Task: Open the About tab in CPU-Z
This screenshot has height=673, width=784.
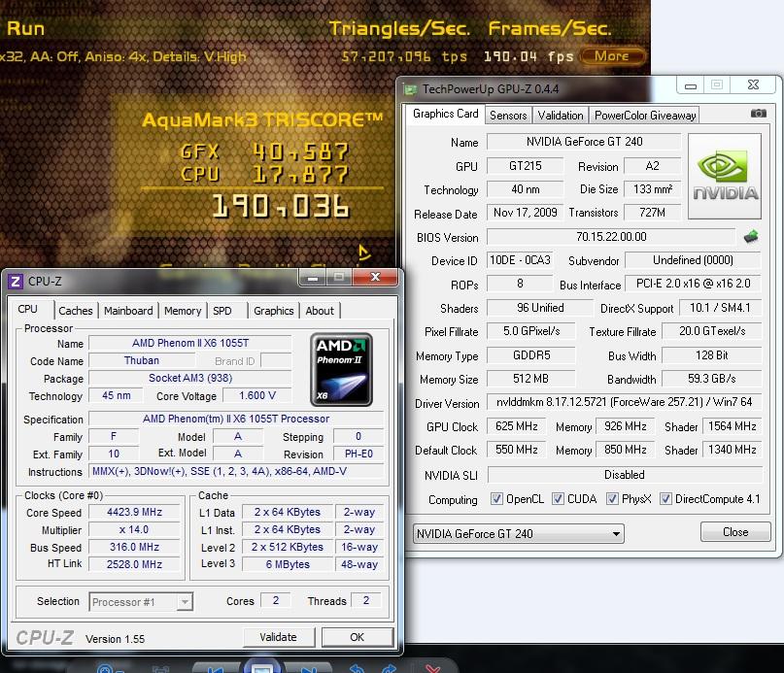Action: [x=320, y=311]
